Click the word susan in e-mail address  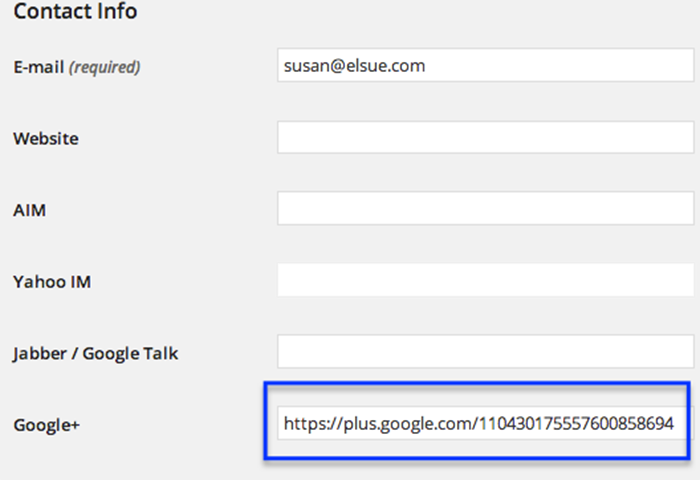[x=307, y=66]
